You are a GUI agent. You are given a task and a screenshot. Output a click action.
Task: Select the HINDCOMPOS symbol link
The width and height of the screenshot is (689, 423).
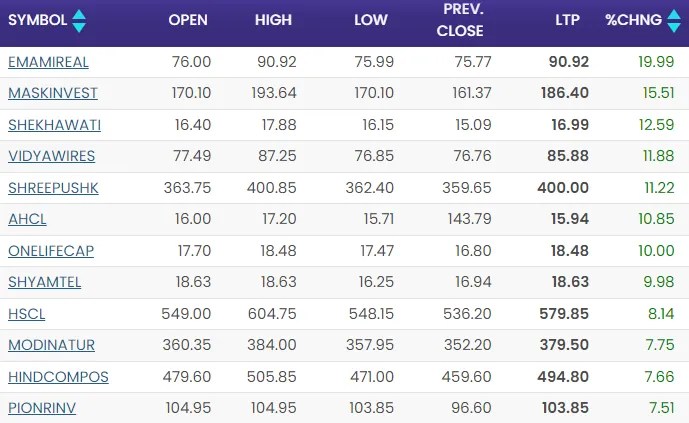[x=58, y=377]
